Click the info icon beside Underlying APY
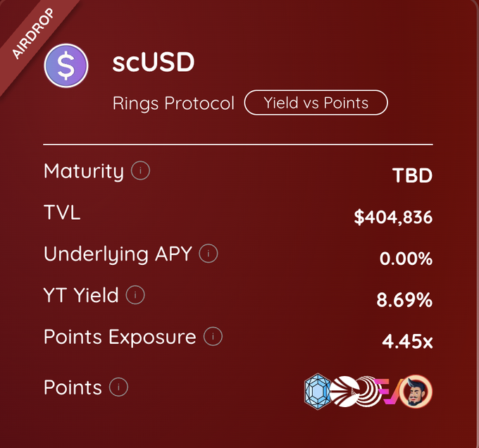The height and width of the screenshot is (448, 479). 208,254
